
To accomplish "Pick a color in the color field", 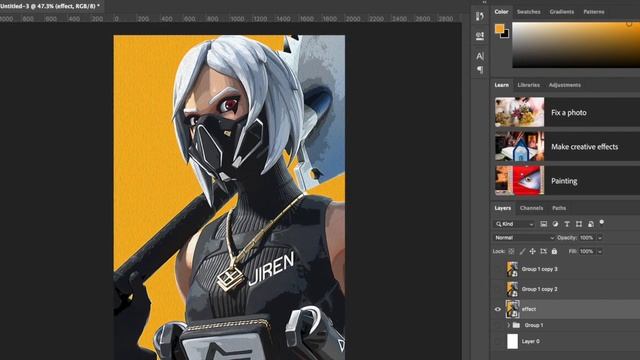I will pyautogui.click(x=576, y=45).
